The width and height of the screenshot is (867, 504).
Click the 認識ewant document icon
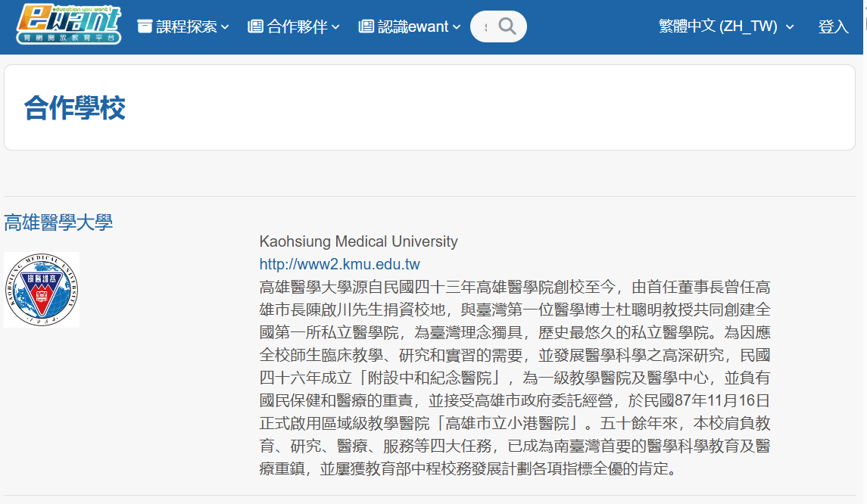[366, 26]
